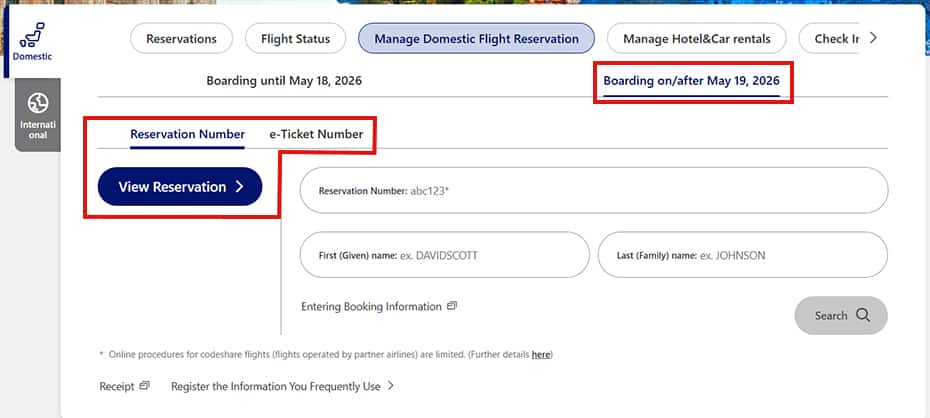Click the arrow in View Reservation

click(x=240, y=187)
